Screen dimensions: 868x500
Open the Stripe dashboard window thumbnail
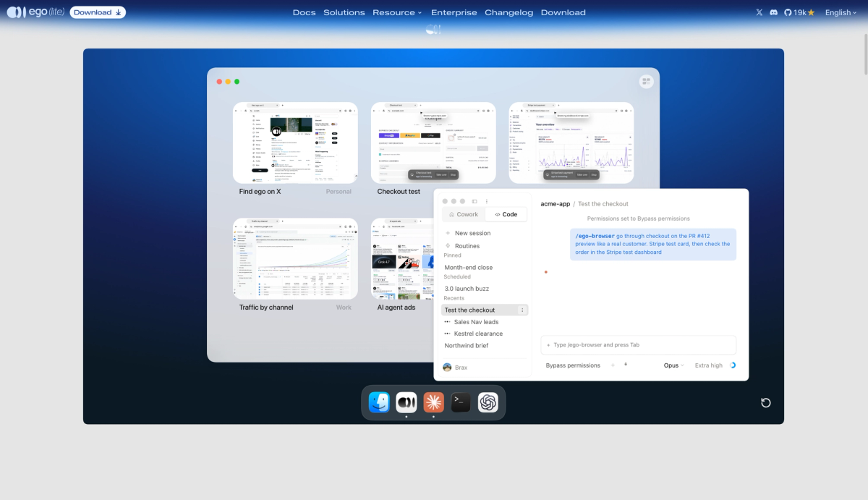(x=571, y=143)
